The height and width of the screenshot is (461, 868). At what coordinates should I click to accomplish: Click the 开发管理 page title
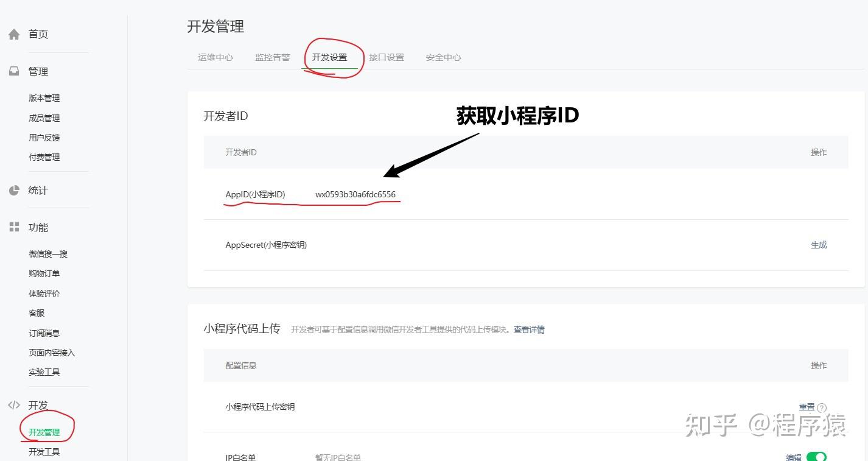tap(215, 26)
